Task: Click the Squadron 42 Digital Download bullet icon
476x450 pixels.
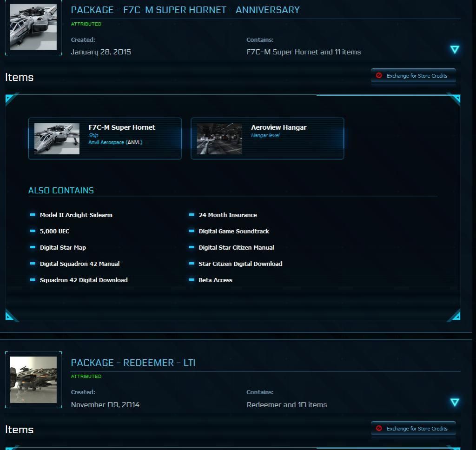Action: pos(33,280)
